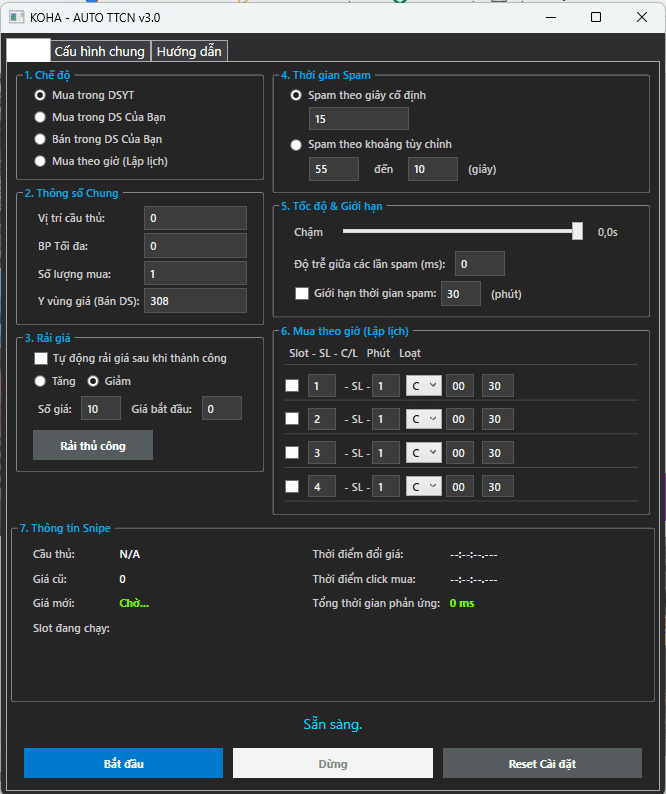Check the schedule checkbox for slot 4
666x794 pixels.
[x=292, y=487]
